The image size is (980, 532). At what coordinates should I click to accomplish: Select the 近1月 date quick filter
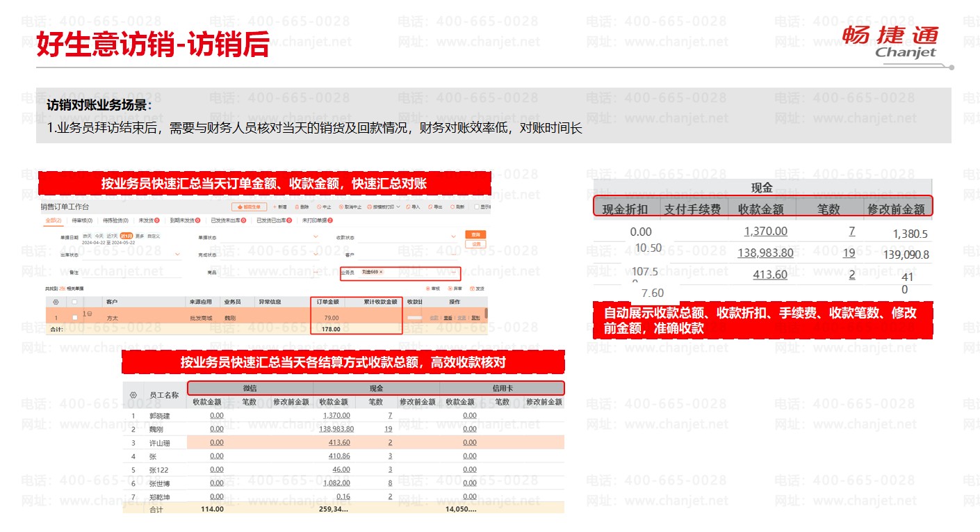[126, 236]
